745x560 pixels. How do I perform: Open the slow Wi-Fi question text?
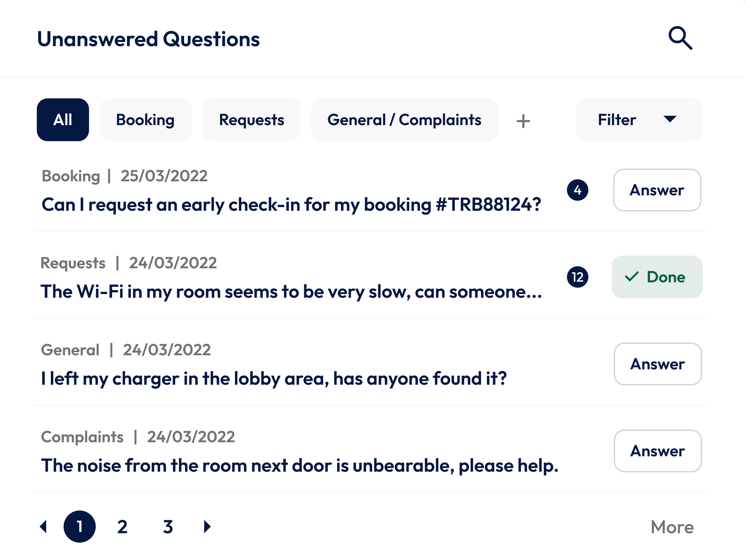[291, 292]
